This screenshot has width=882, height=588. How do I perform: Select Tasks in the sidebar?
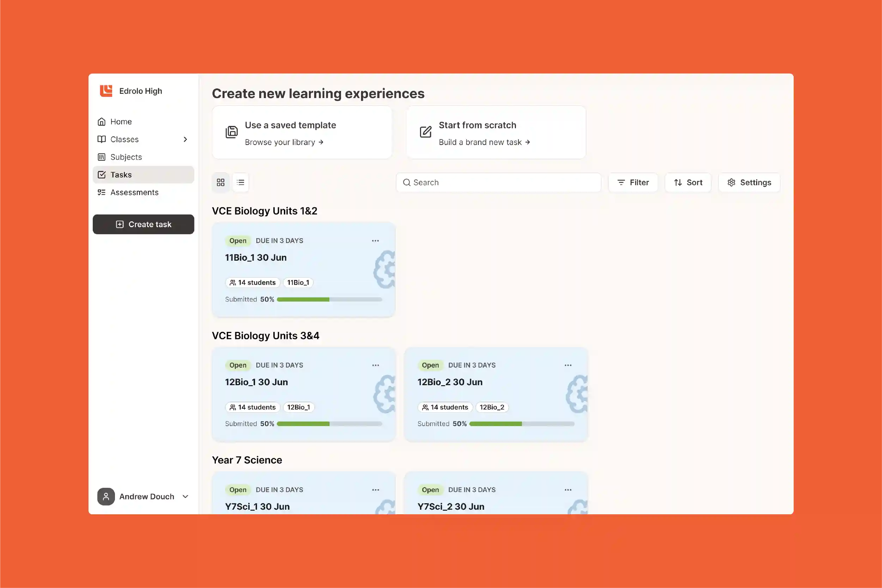tap(143, 175)
